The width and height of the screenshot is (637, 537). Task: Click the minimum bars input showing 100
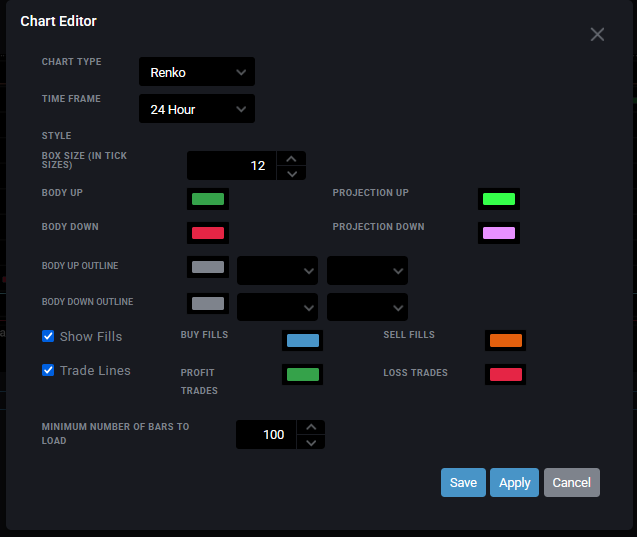[266, 435]
